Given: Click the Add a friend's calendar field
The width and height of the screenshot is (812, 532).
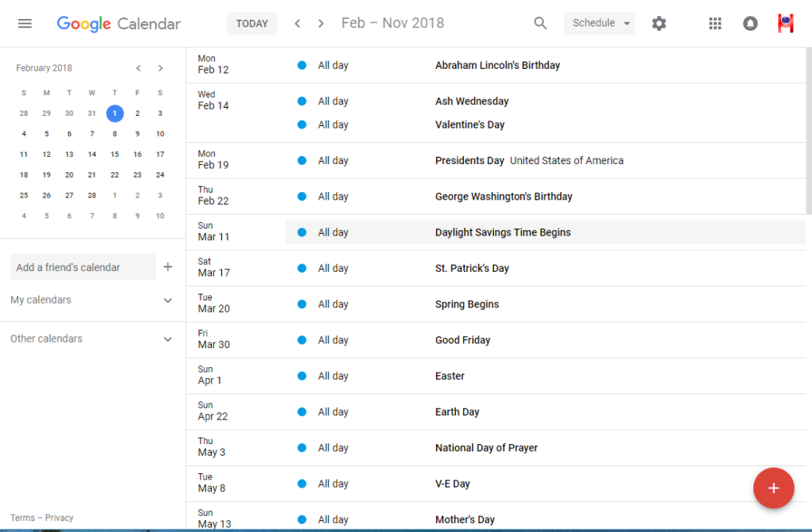Looking at the screenshot, I should pyautogui.click(x=82, y=266).
